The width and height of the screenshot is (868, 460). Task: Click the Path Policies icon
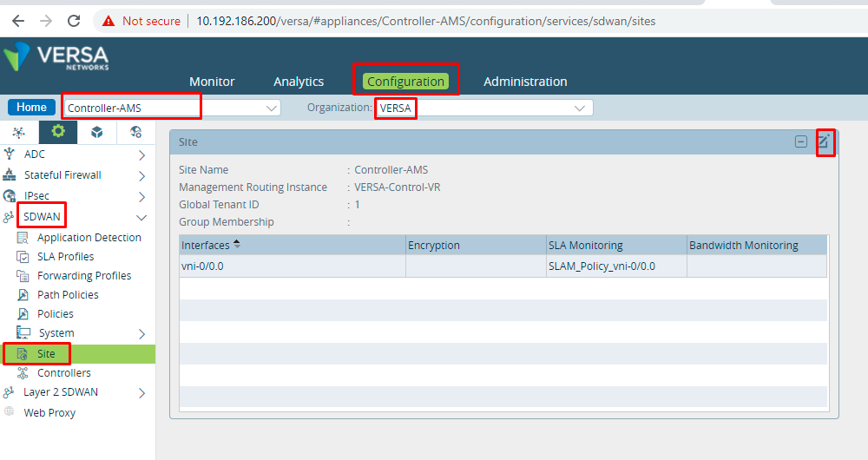coord(23,294)
